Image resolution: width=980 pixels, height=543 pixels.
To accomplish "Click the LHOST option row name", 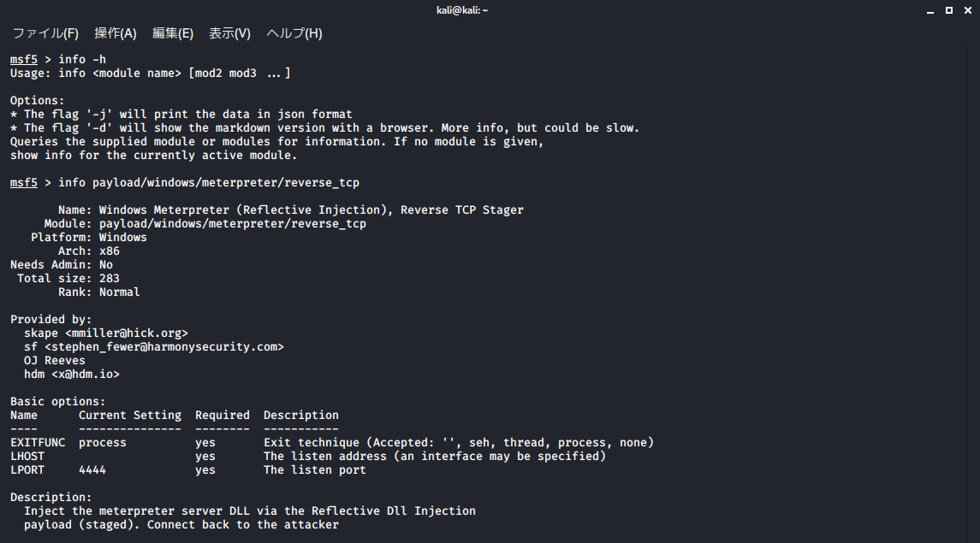I will click(27, 457).
